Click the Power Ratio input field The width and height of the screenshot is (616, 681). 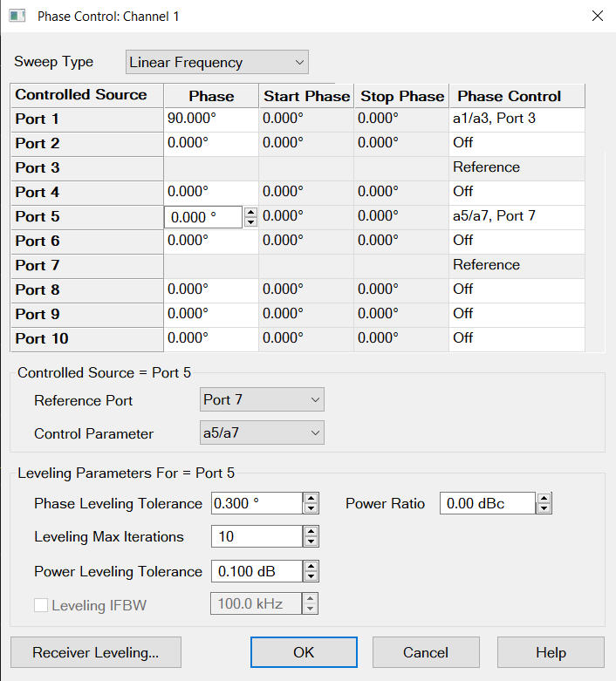point(488,503)
